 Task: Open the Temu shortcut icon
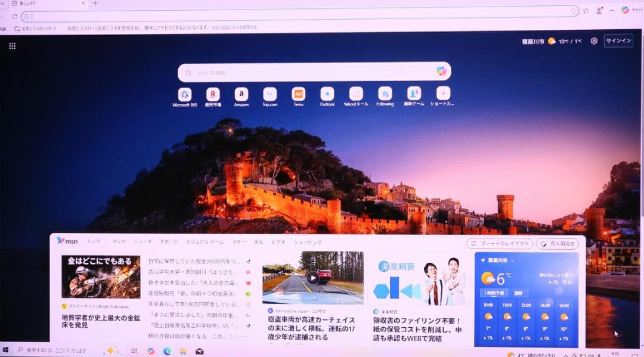(x=298, y=94)
